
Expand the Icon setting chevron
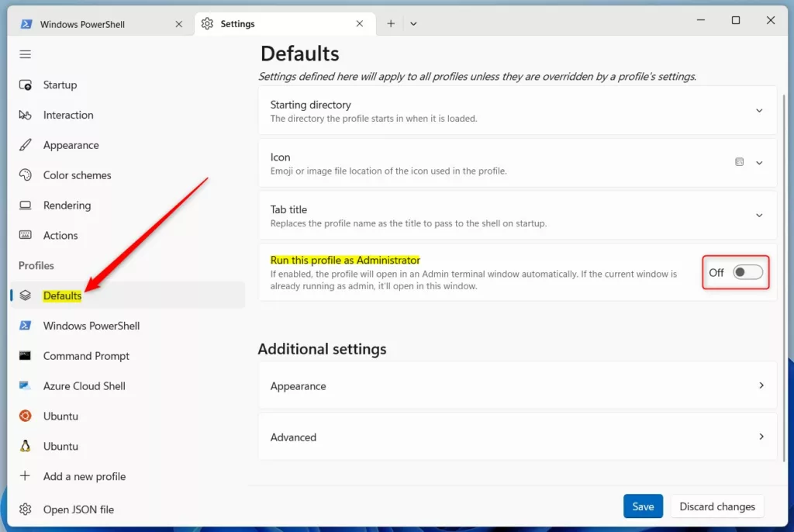[759, 163]
